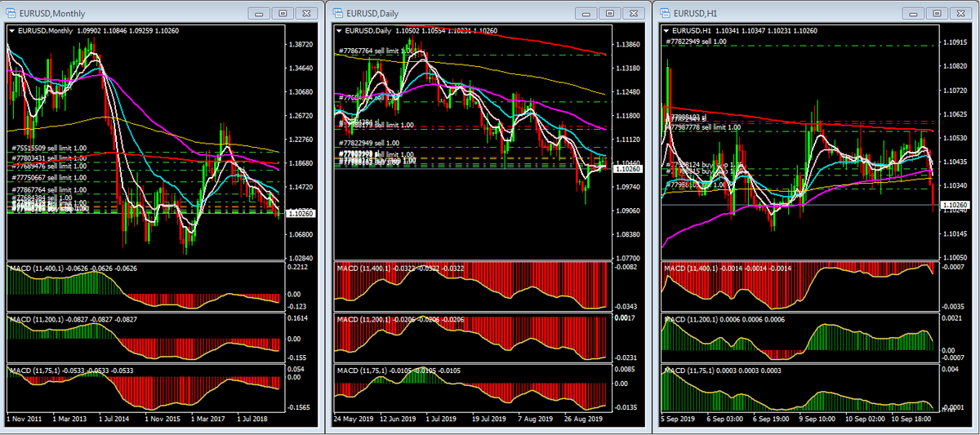The height and width of the screenshot is (435, 980).
Task: Click the chart icon in the EURUSD,Daily title bar
Action: point(340,13)
